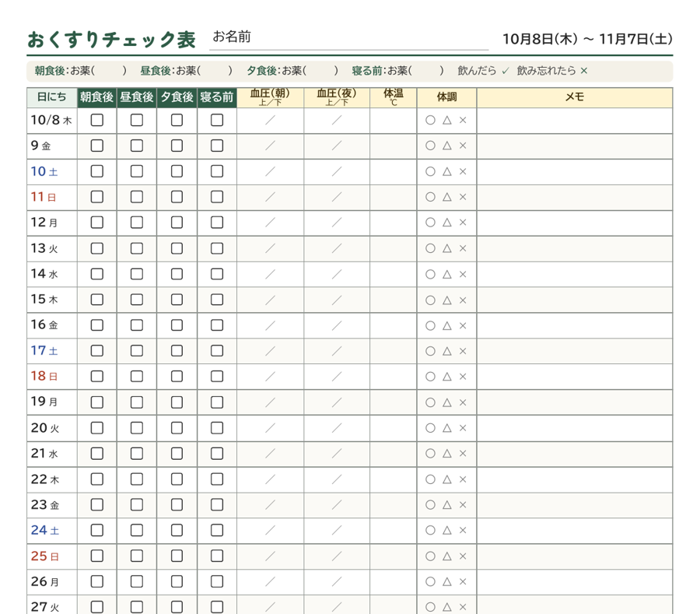Click the メモ cell for 20 火
700x614 pixels.
click(575, 428)
